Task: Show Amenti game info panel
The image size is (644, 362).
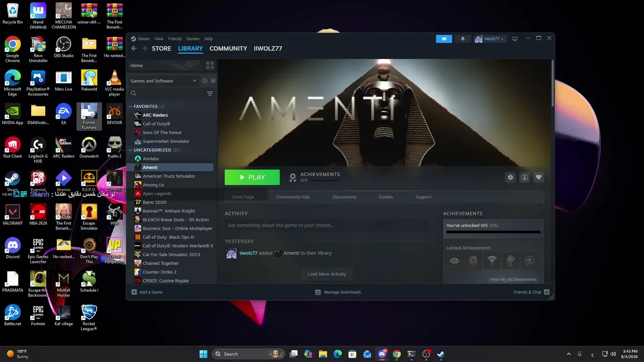Action: pos(524,177)
